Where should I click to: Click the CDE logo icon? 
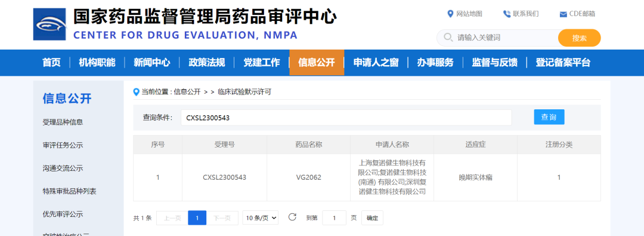tap(49, 24)
